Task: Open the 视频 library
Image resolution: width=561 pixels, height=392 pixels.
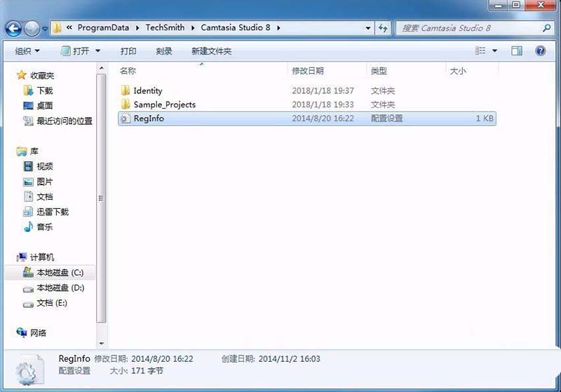Action: tap(45, 166)
